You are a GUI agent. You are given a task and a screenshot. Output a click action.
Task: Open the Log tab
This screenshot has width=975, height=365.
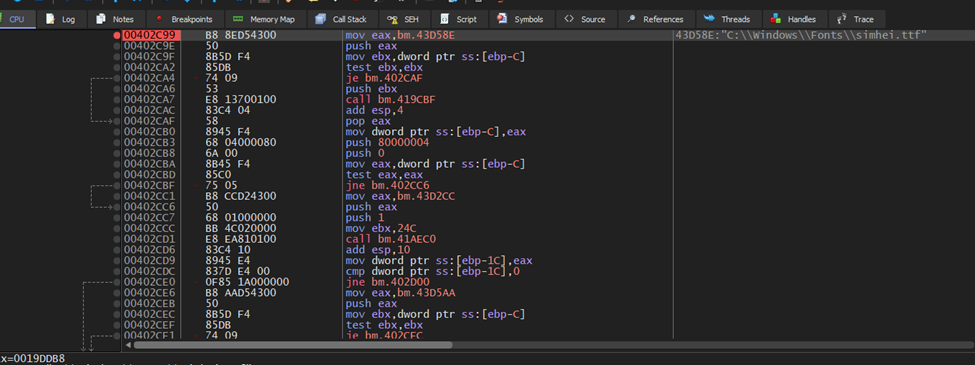point(61,19)
